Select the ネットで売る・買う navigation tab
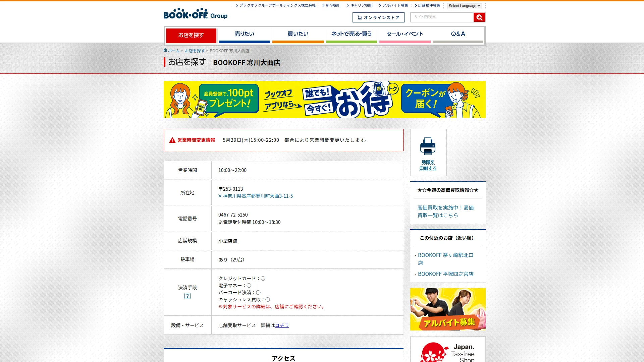The width and height of the screenshot is (644, 362). pos(351,36)
